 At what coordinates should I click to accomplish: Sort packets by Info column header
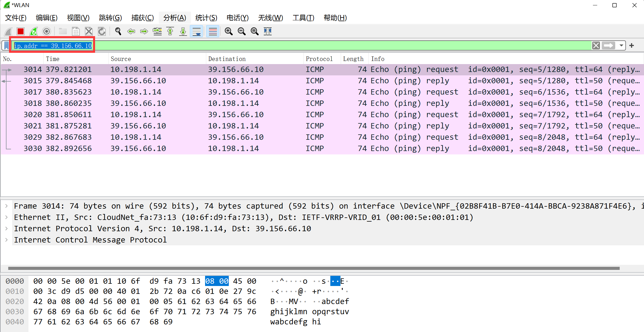point(506,59)
